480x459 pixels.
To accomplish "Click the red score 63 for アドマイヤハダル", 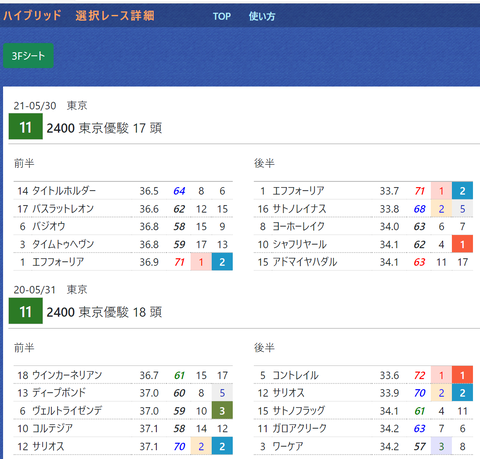I will click(x=420, y=262).
